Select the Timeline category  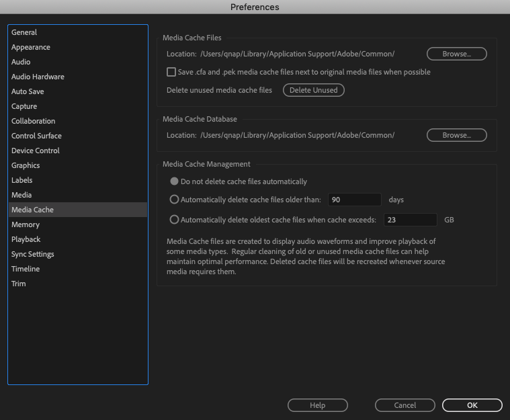point(78,269)
